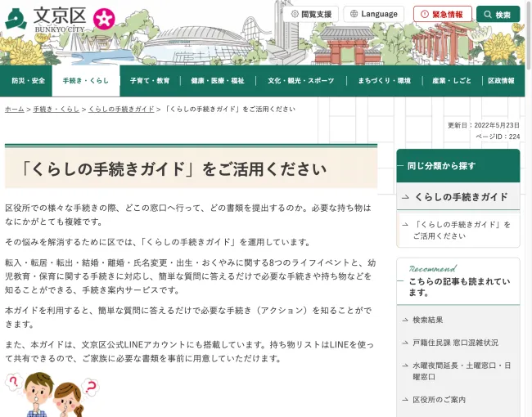This screenshot has width=532, height=417.
Task: Click the globe icon beside Language
Action: pos(354,14)
